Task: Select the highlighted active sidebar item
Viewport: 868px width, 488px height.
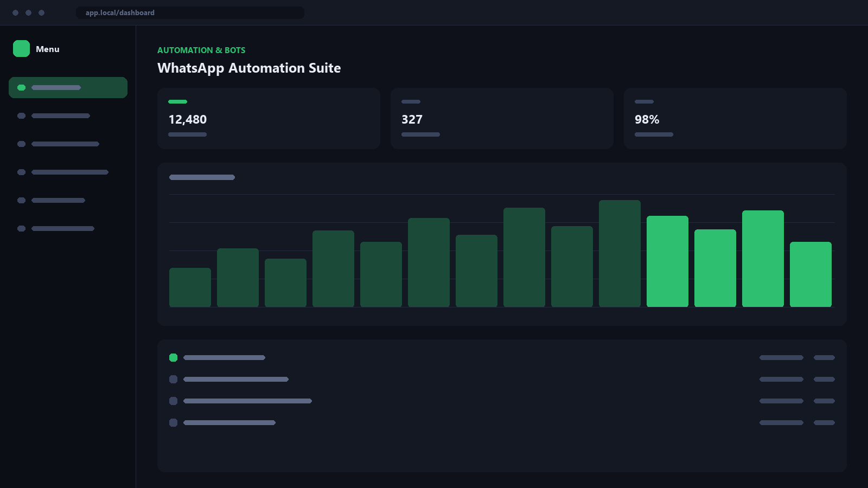Action: [x=68, y=87]
